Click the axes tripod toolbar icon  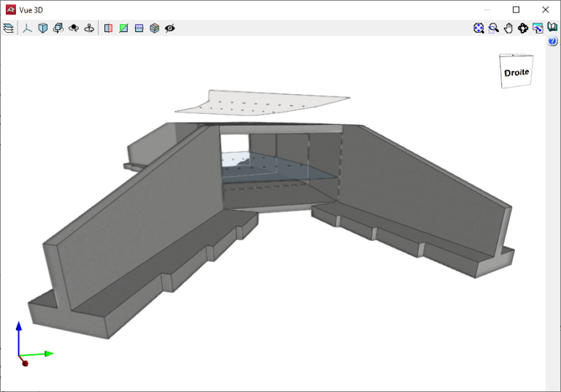coord(28,28)
